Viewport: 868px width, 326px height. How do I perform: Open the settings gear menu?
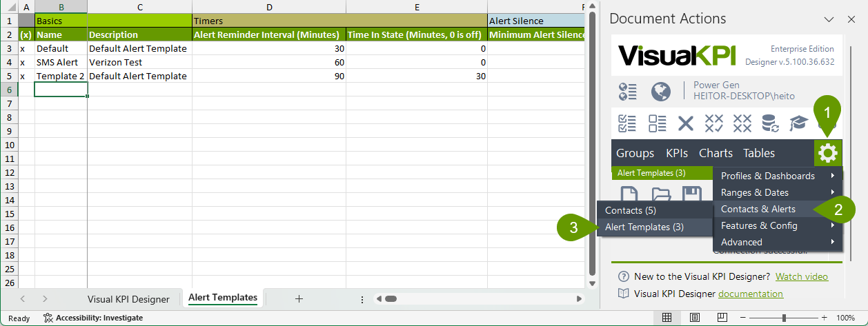pyautogui.click(x=828, y=153)
